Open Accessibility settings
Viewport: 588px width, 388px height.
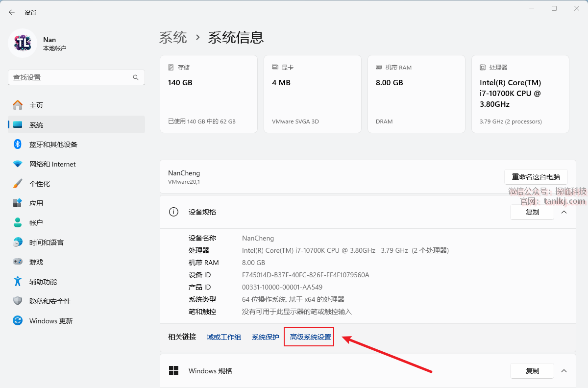(43, 282)
